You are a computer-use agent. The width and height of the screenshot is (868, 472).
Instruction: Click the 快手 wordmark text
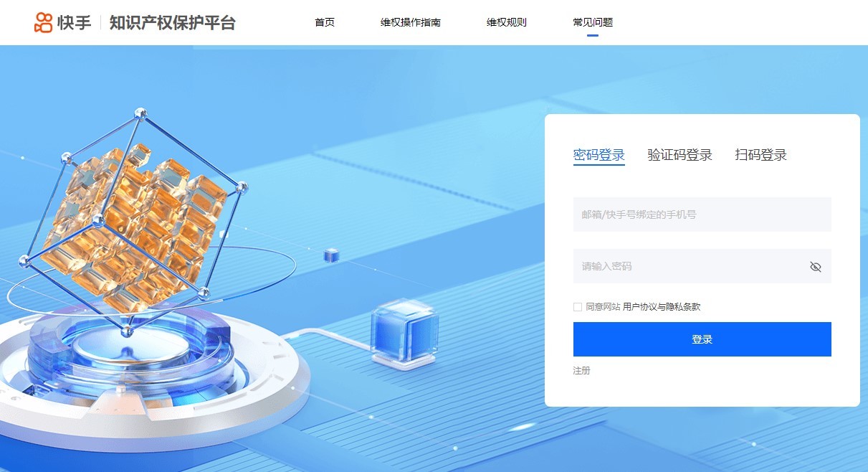click(75, 23)
